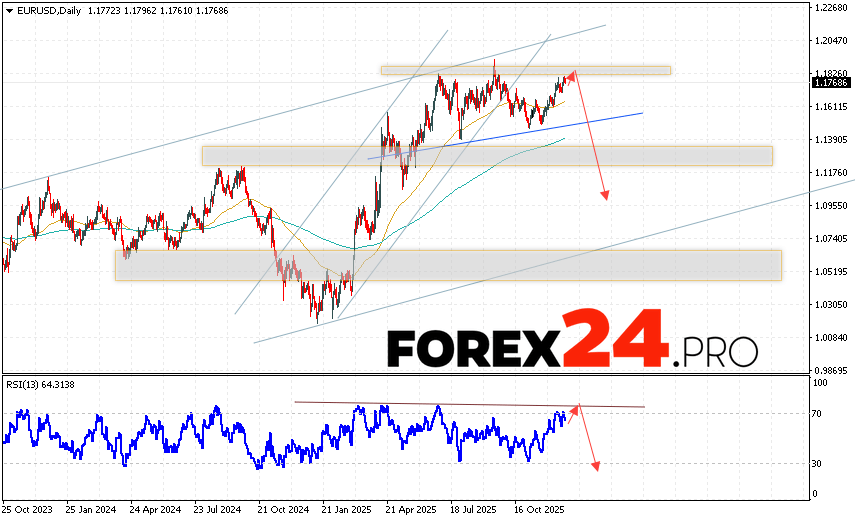The image size is (855, 521).
Task: Click the 1.20470 price axis label
Action: click(x=832, y=41)
